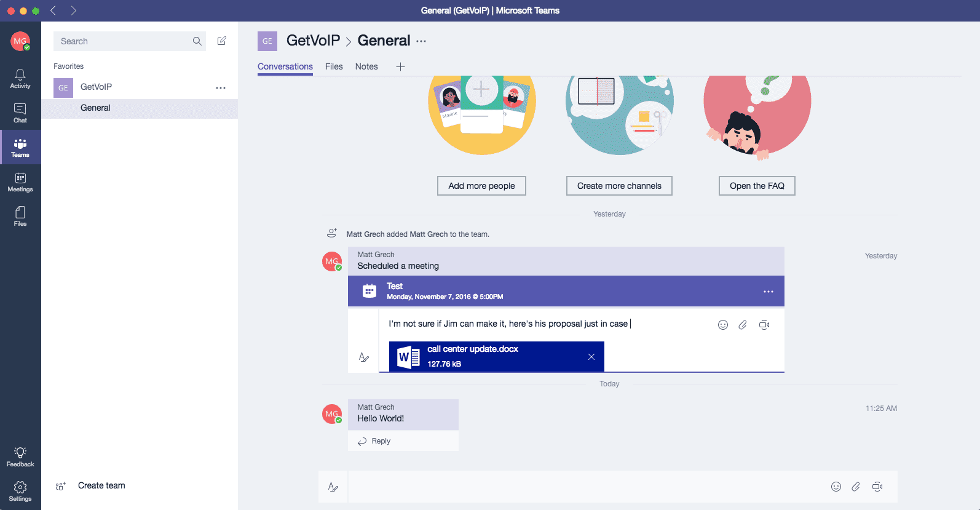Open emoji picker in reply box
Screen dimensions: 980x510
pyautogui.click(x=723, y=325)
